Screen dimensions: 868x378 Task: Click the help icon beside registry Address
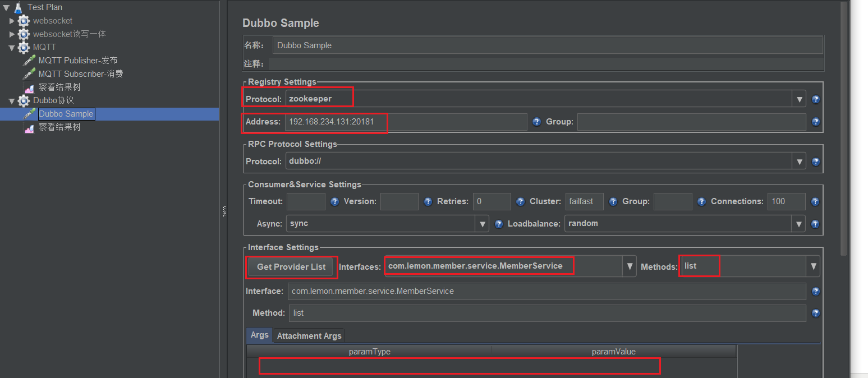(536, 122)
